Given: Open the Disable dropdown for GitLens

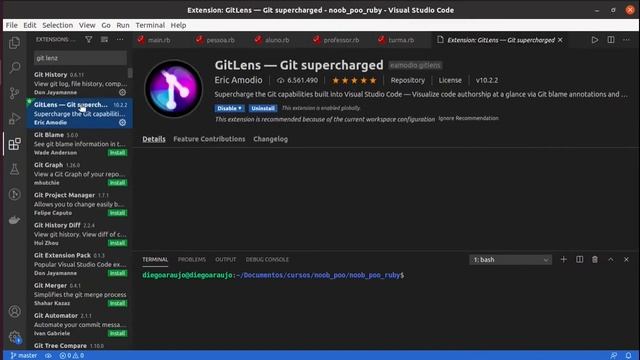Looking at the screenshot, I should tap(229, 108).
